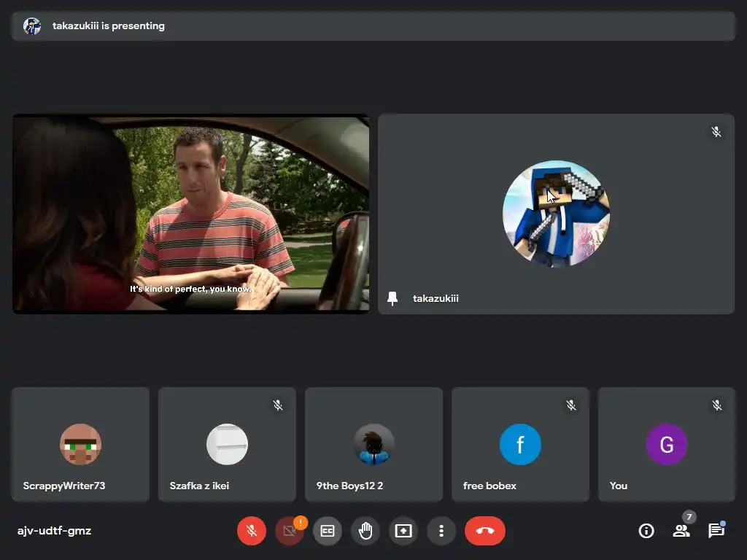
Task: Select the 9the Boys12 2 avatar
Action: (x=374, y=444)
